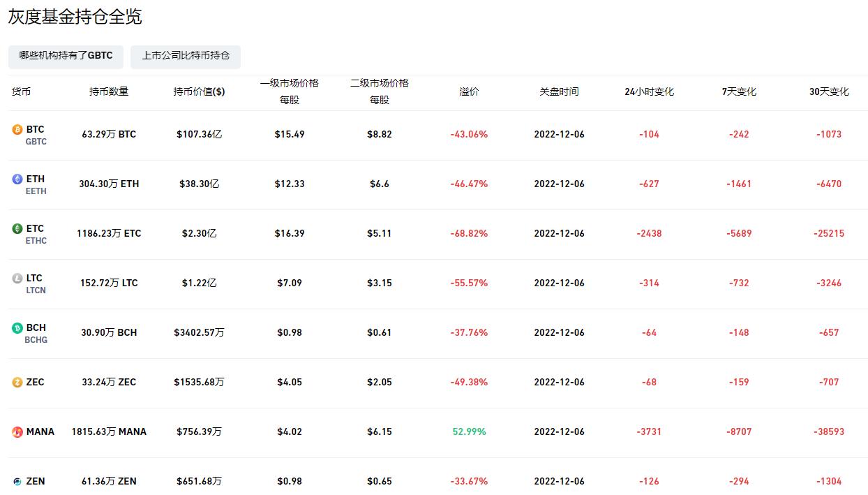Click ZEN holdings worth '$651.68万'
868x495 pixels.
coord(199,481)
